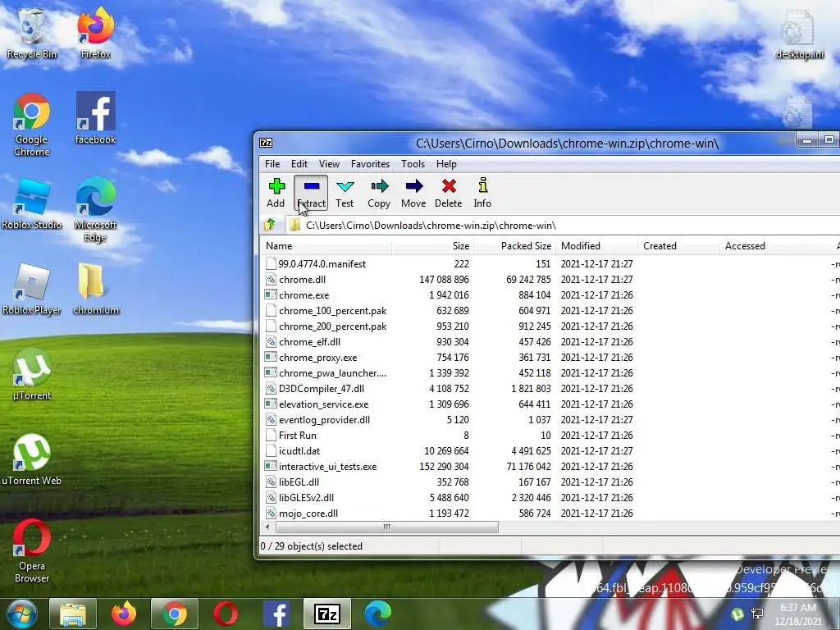Open the Help menu
Screen dimensions: 840x630
pos(446,164)
